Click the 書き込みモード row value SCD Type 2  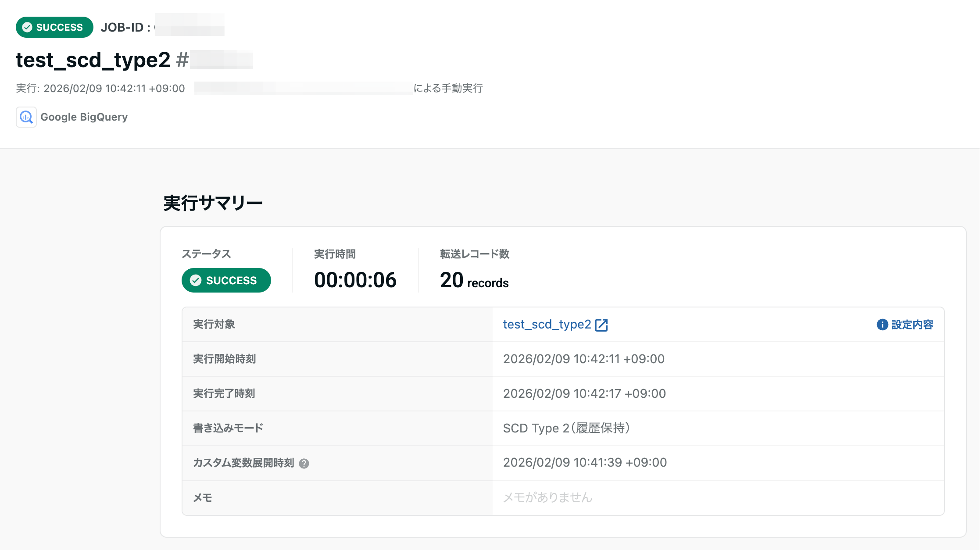click(567, 428)
